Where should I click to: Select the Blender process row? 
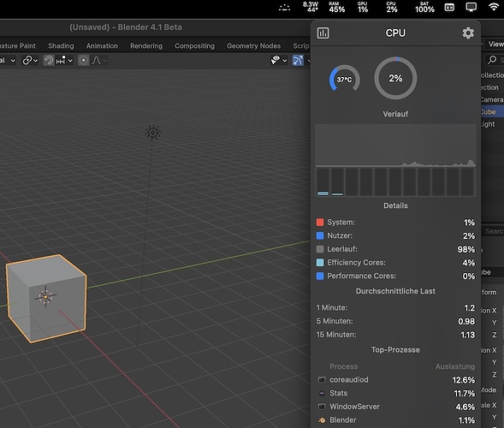click(x=395, y=420)
